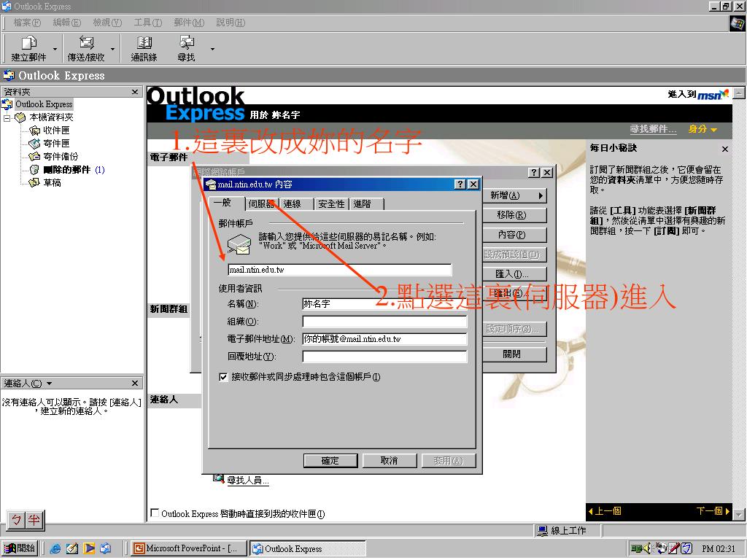Click the 匯入(I) import button
The image size is (747, 560).
(x=514, y=274)
